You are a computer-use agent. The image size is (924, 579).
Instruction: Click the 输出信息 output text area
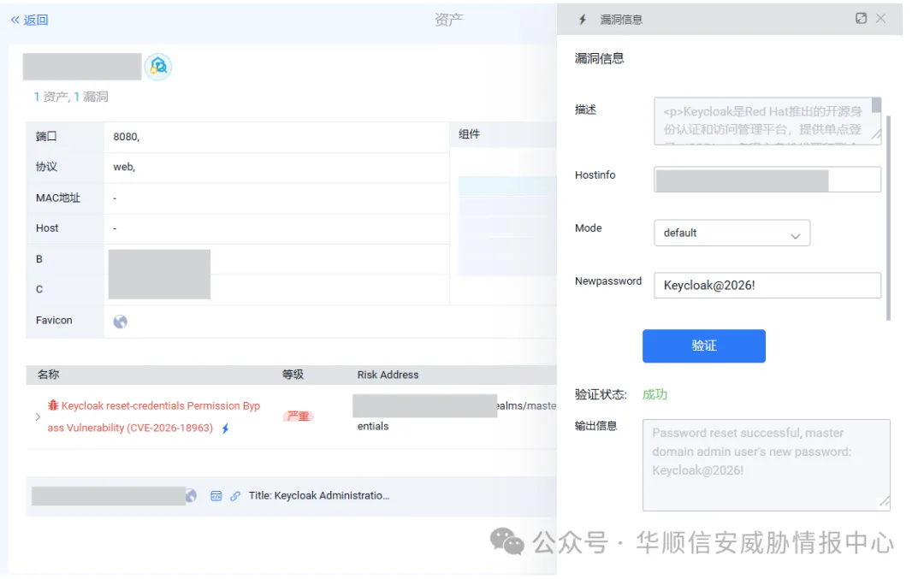766,465
